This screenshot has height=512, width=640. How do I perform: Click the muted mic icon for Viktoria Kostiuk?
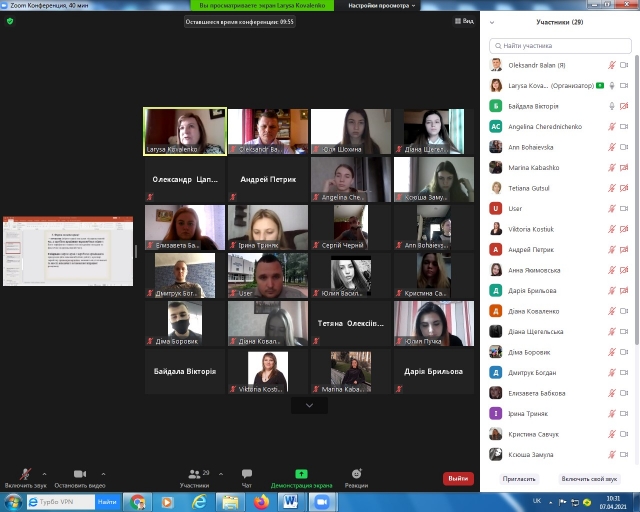pos(611,229)
